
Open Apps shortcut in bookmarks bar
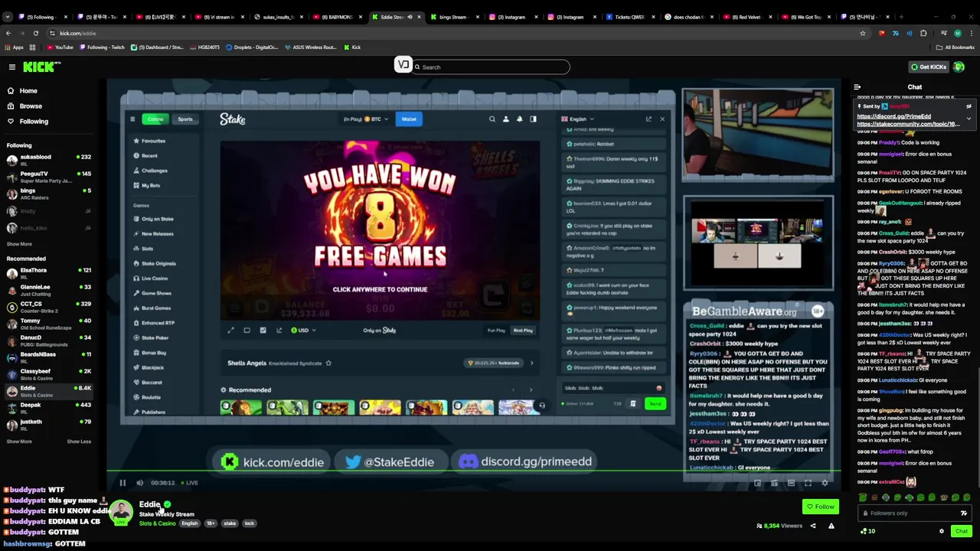15,47
